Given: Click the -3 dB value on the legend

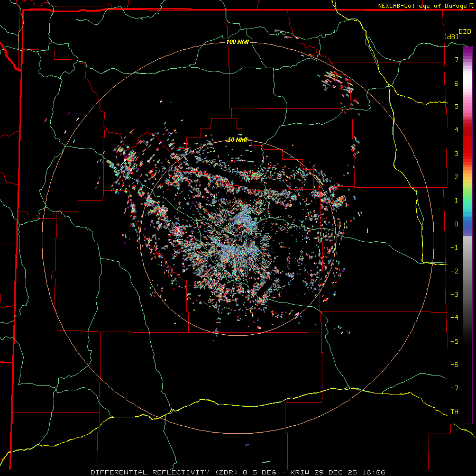Looking at the screenshot, I should 454,295.
